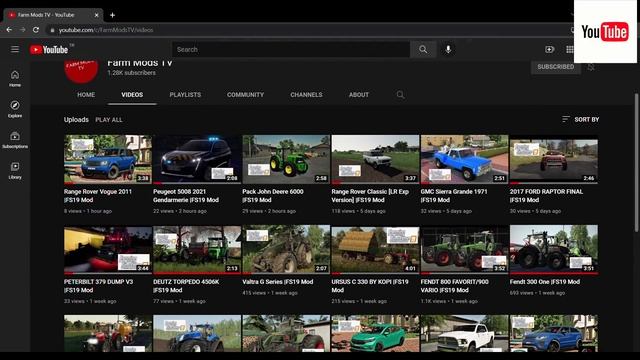Select the Farm Mods TV browser tab
This screenshot has width=640, height=360.
53,15
